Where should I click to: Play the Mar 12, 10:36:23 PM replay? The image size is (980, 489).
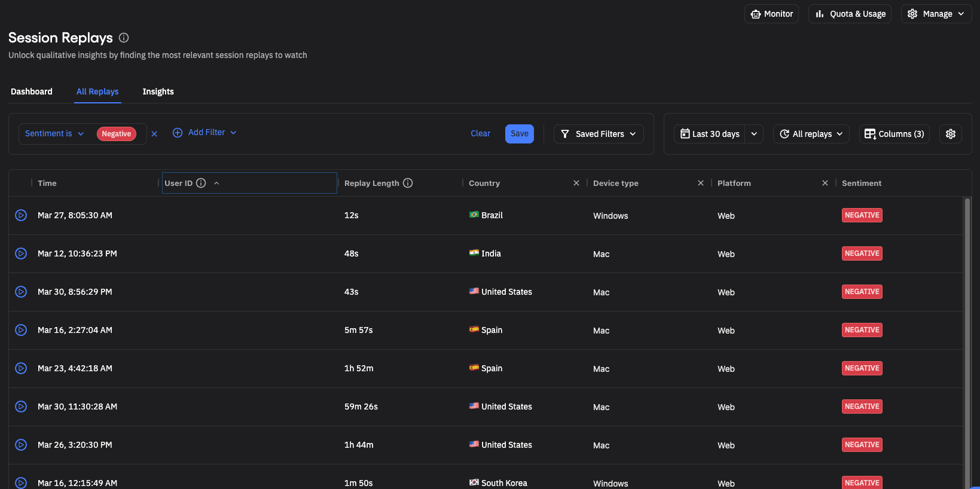(21, 253)
